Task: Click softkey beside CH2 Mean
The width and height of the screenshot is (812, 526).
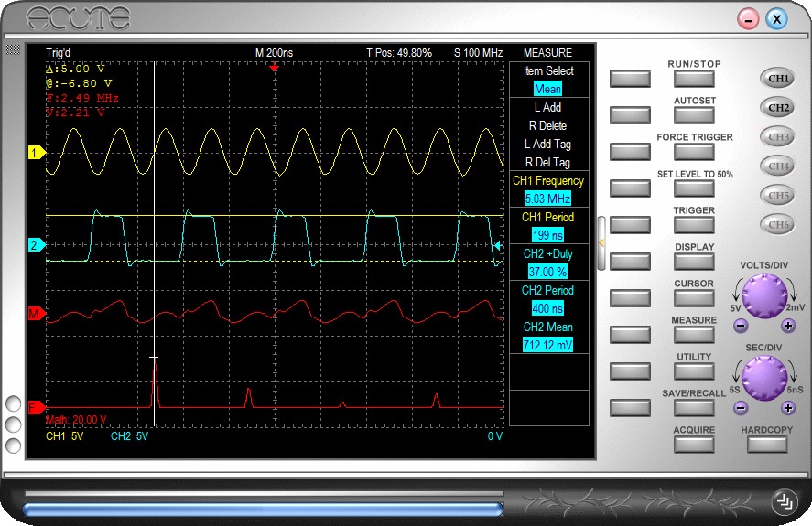Action: [x=630, y=335]
